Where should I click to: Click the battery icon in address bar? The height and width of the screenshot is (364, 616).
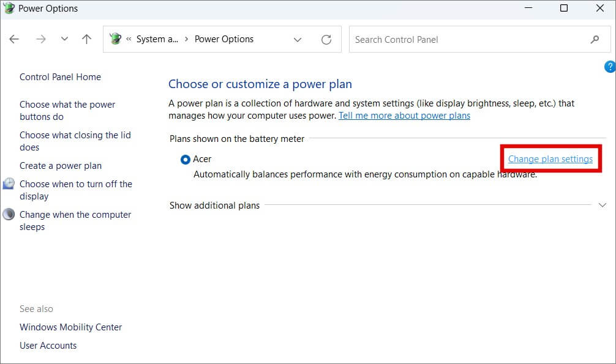tap(115, 39)
